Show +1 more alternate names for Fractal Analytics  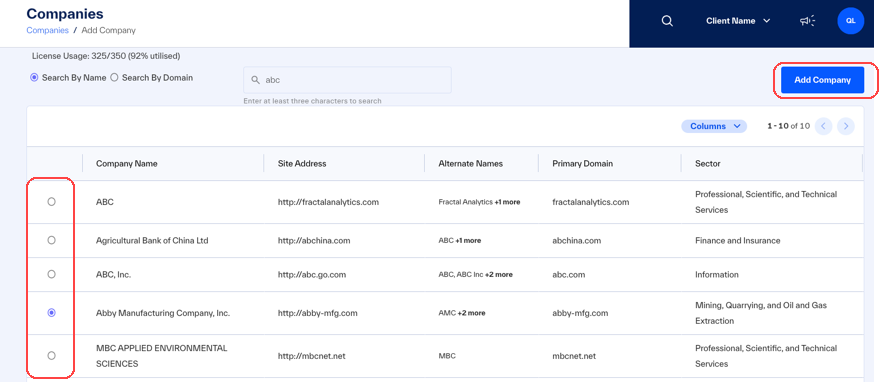507,202
